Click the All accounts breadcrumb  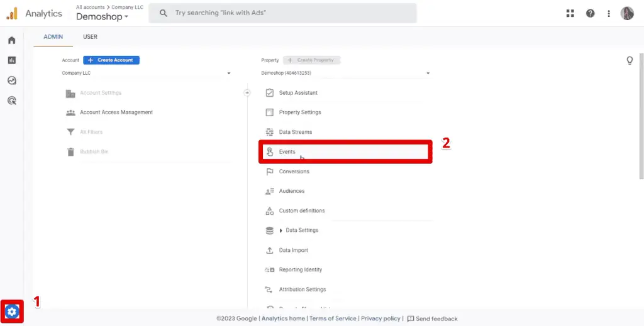(x=90, y=8)
